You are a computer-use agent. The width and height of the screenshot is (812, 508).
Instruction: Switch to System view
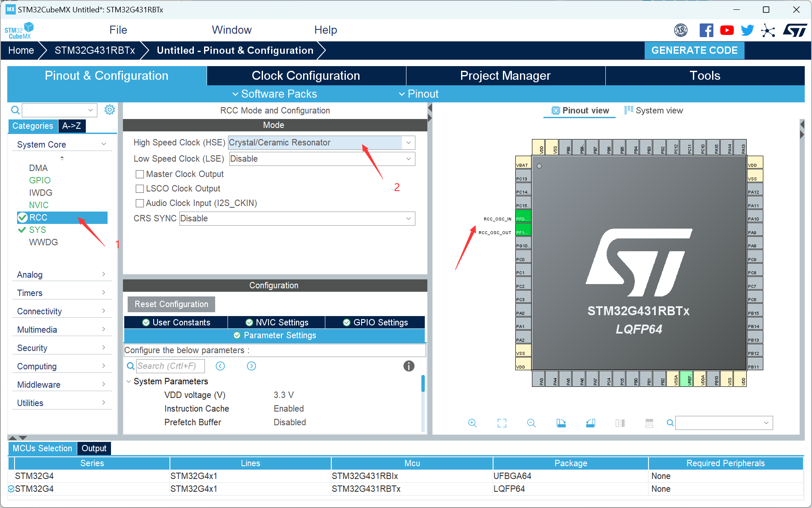pyautogui.click(x=654, y=110)
